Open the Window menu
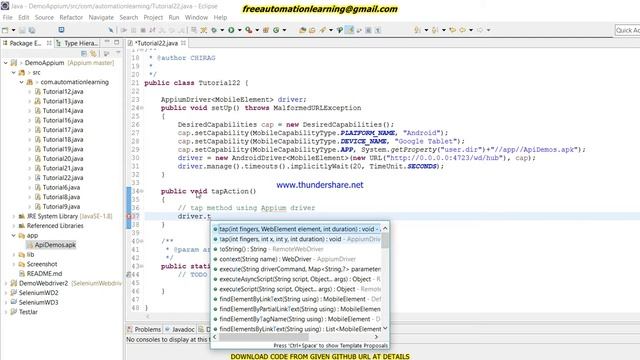Screen dimensions: 640x360 point(196,18)
